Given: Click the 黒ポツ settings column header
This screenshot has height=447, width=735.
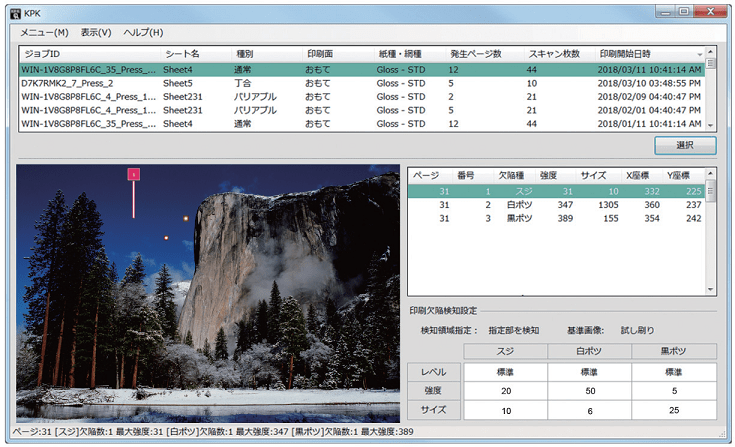Looking at the screenshot, I should point(674,351).
